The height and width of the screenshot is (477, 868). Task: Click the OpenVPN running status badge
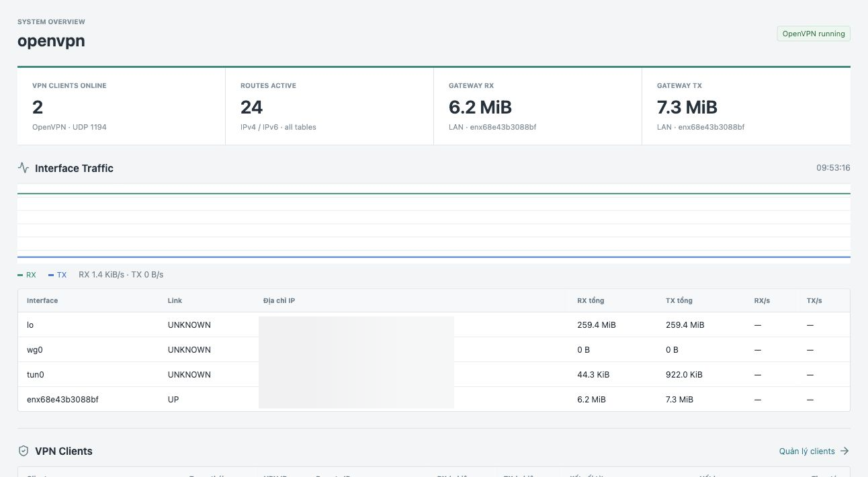click(x=814, y=34)
